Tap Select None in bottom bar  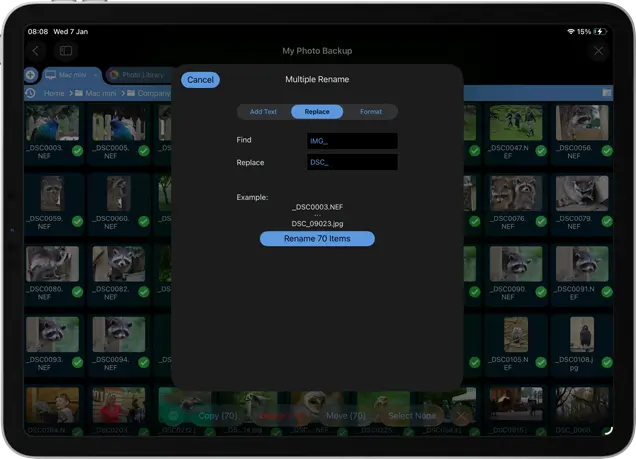click(x=412, y=416)
